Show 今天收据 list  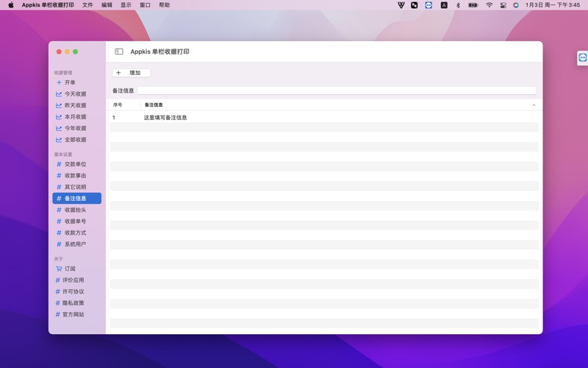77,94
